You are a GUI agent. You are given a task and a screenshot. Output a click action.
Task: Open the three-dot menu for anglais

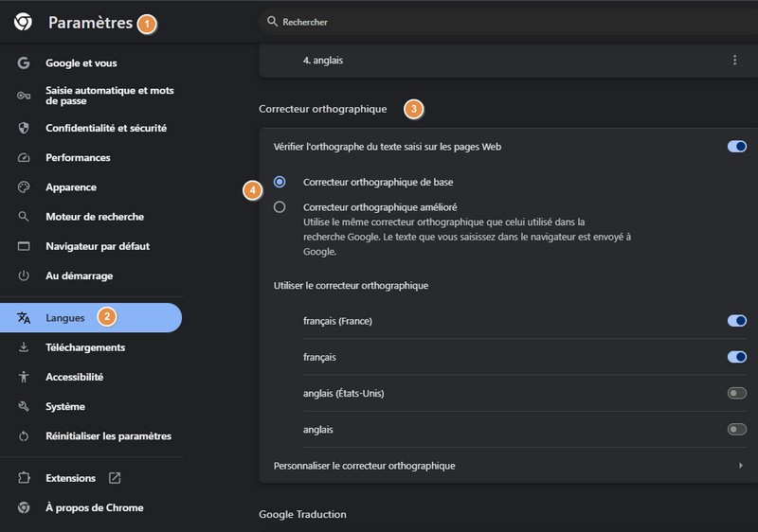pos(734,61)
